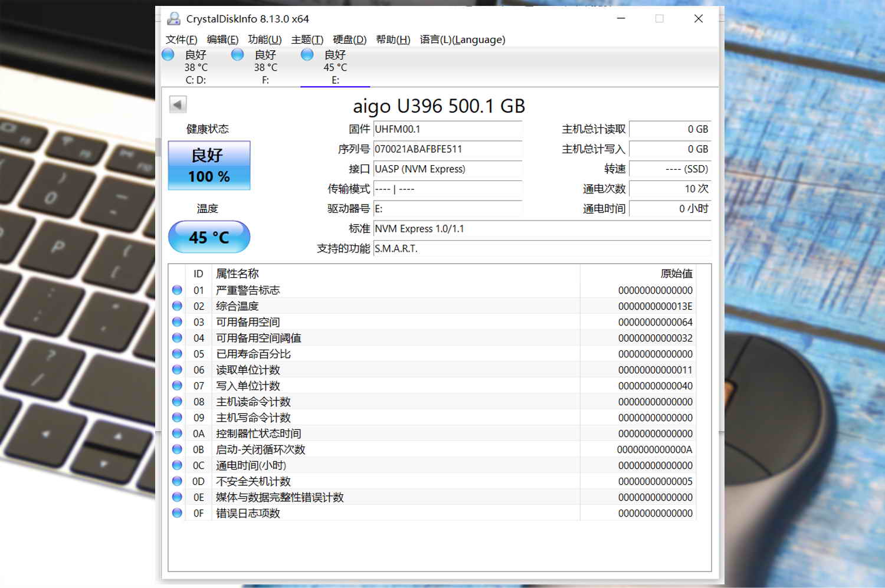Image resolution: width=885 pixels, height=588 pixels.
Task: Click the serial number field 070021ABAFBFE511
Action: [448, 149]
